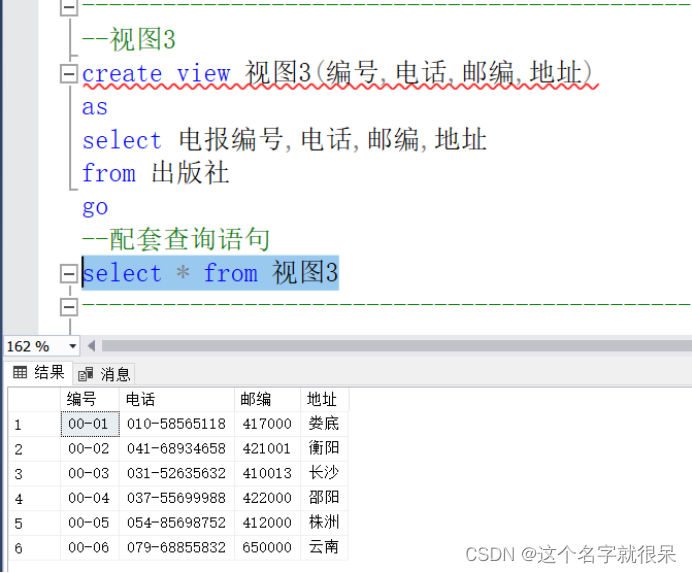The width and height of the screenshot is (692, 573).
Task: Select cell 00-05
Action: [x=90, y=523]
